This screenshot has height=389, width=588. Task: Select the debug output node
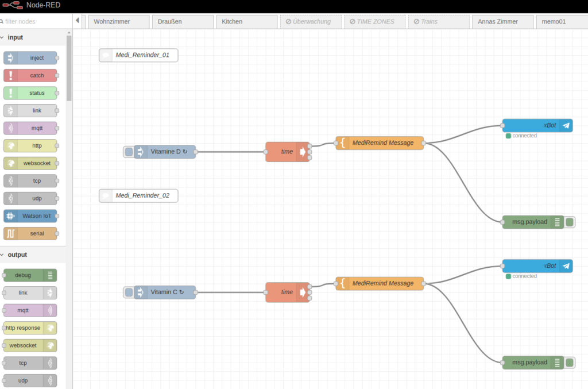[x=30, y=275]
